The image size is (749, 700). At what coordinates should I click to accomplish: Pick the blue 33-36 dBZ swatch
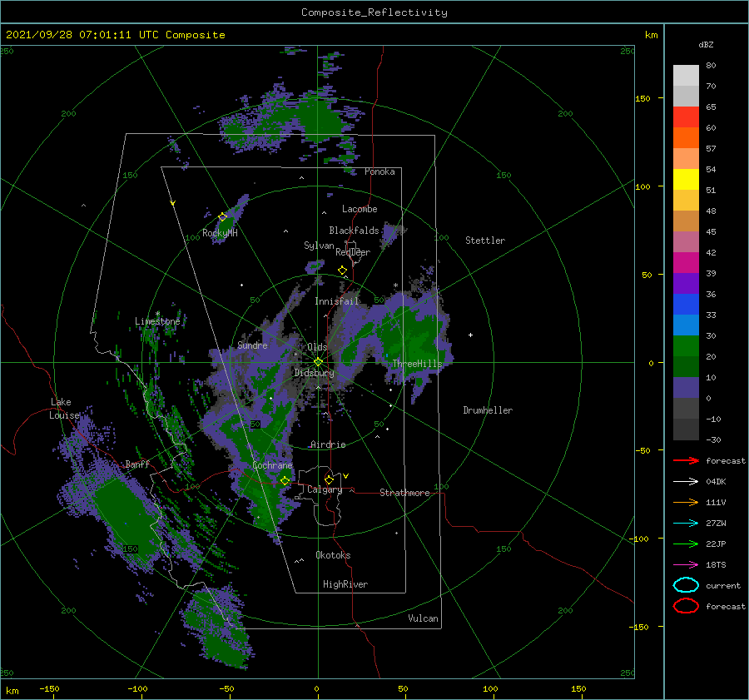pyautogui.click(x=686, y=305)
